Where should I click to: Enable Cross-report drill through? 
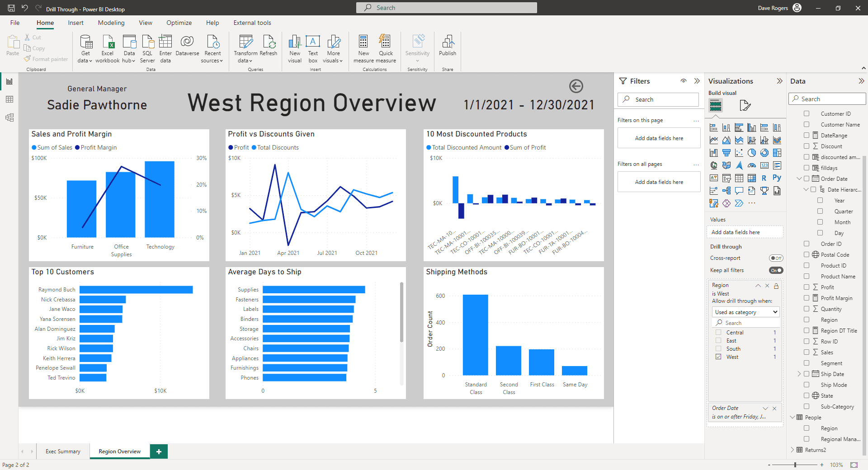776,258
